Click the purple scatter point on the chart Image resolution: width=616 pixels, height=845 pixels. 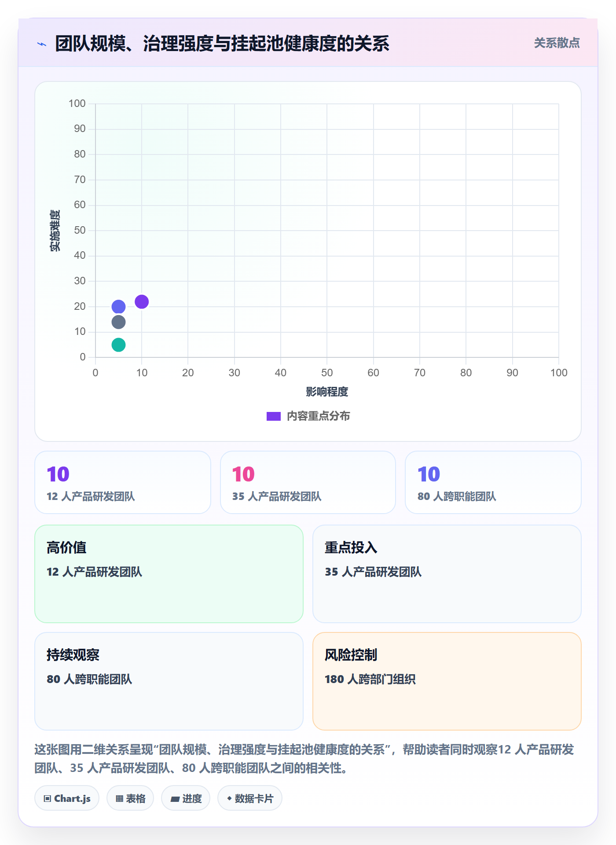point(142,302)
